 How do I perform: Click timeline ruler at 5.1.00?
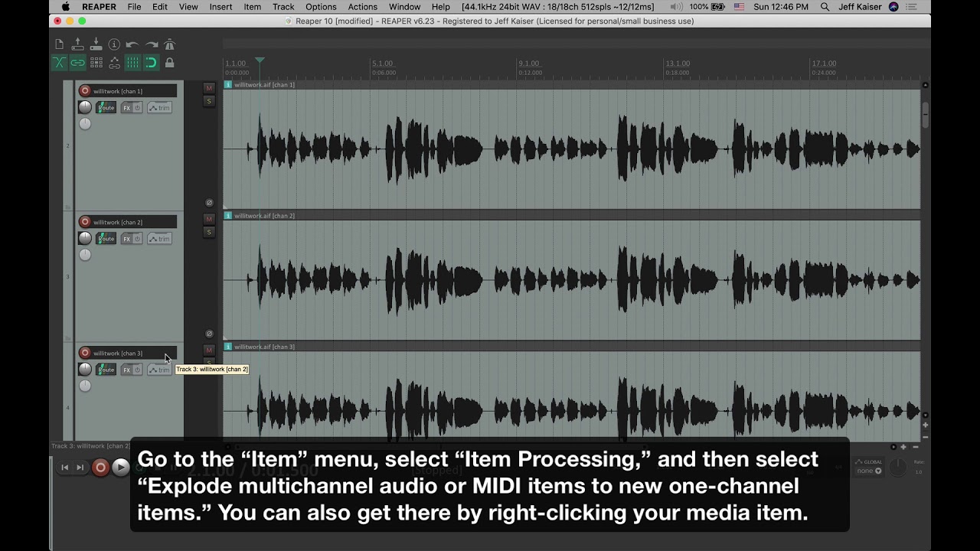382,64
